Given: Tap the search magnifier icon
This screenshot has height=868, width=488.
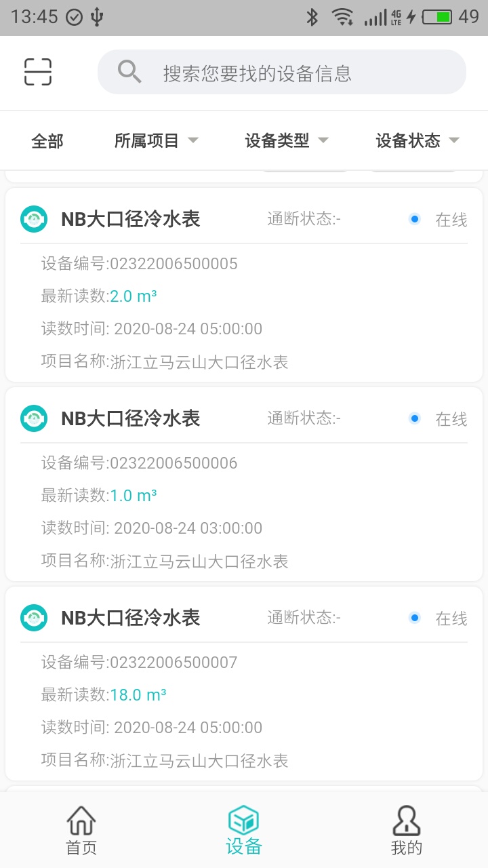Looking at the screenshot, I should [129, 71].
